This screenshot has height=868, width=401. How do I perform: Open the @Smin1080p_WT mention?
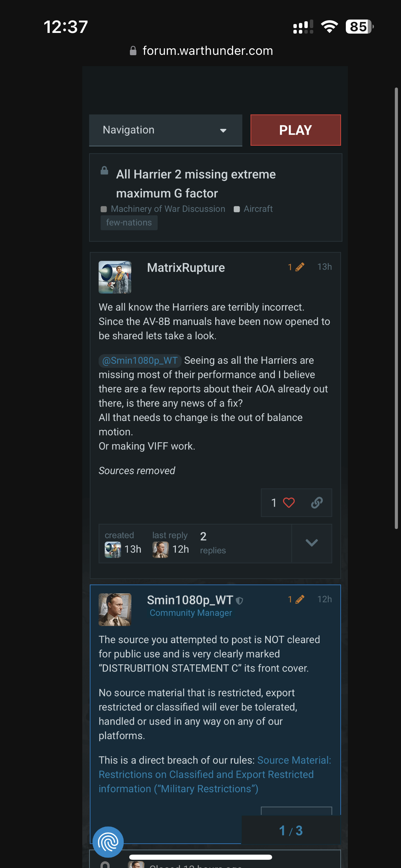[x=140, y=361]
